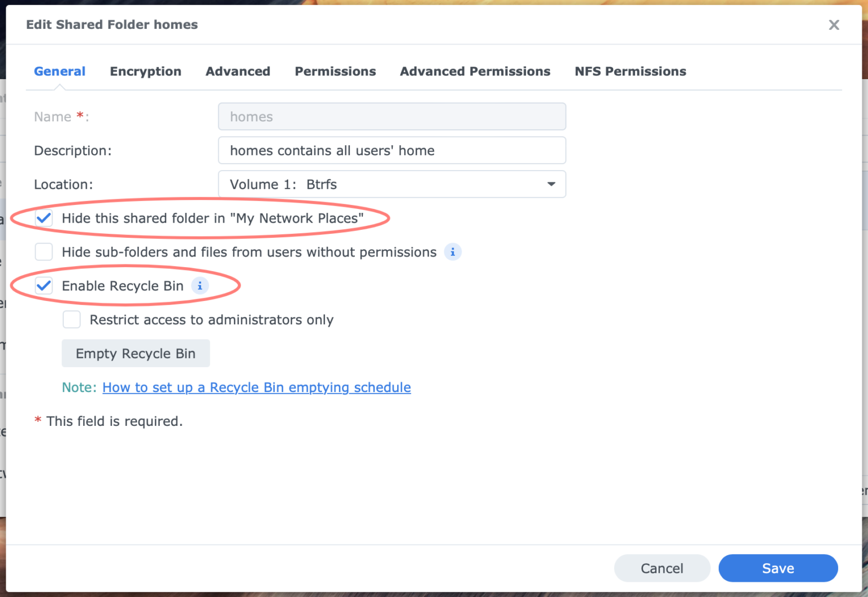Open the NFS Permissions tab
The height and width of the screenshot is (597, 868).
(630, 71)
